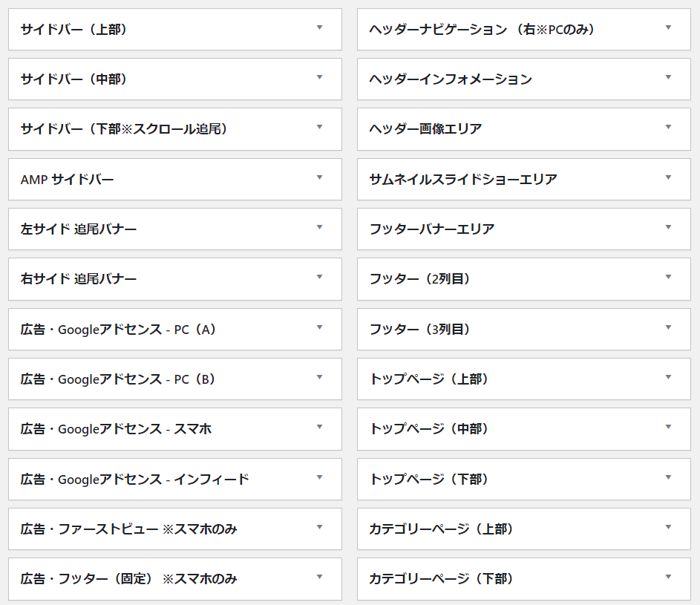Toggle ヘッダーインフォメーション arrow
Image resolution: width=700 pixels, height=605 pixels.
coord(668,78)
